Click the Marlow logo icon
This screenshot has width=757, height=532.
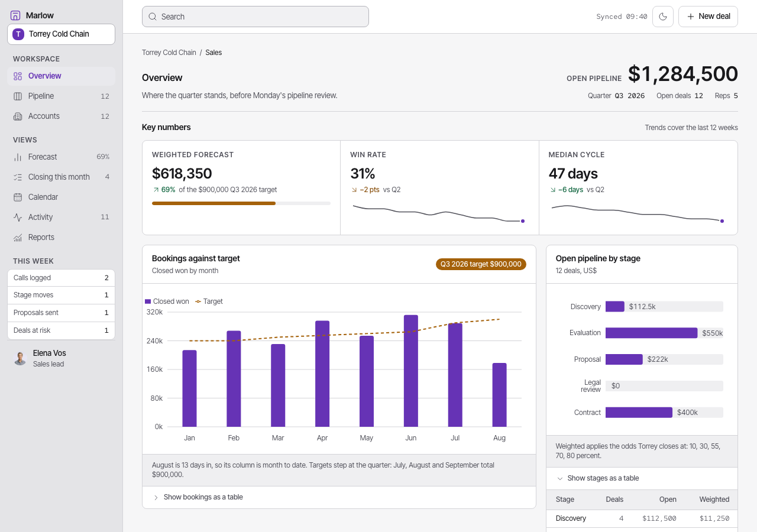[15, 15]
